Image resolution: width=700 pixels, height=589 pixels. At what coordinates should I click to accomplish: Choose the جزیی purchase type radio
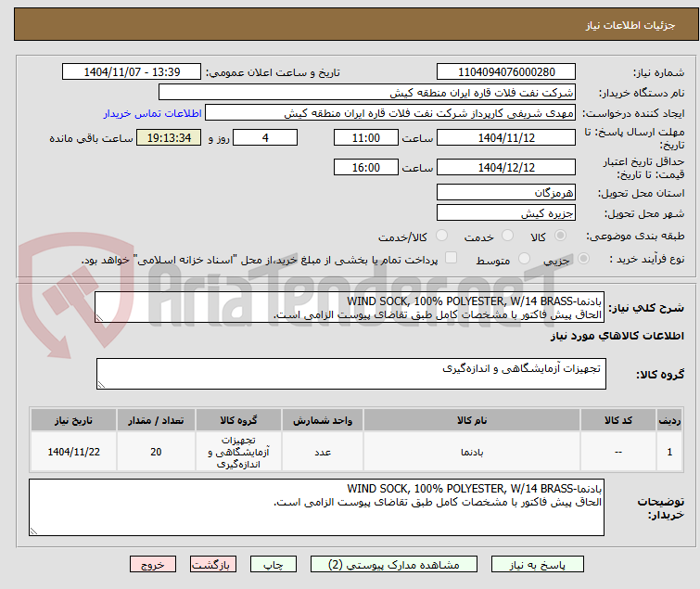583,259
